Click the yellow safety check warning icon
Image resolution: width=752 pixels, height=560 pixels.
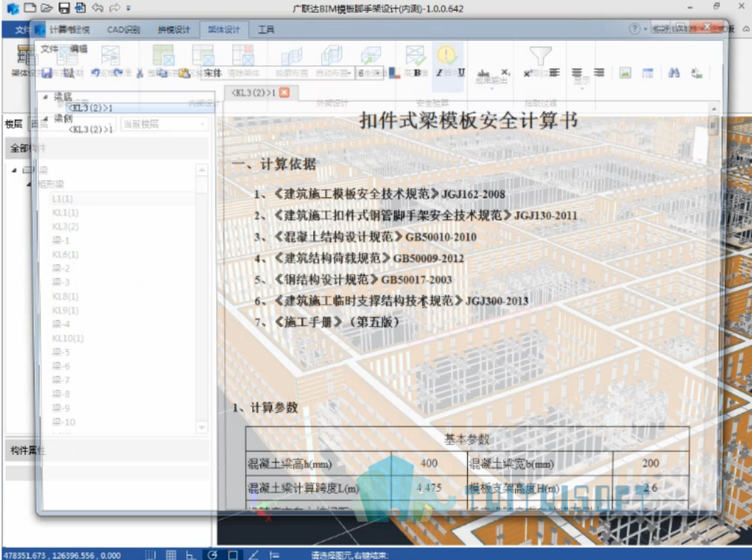click(446, 55)
